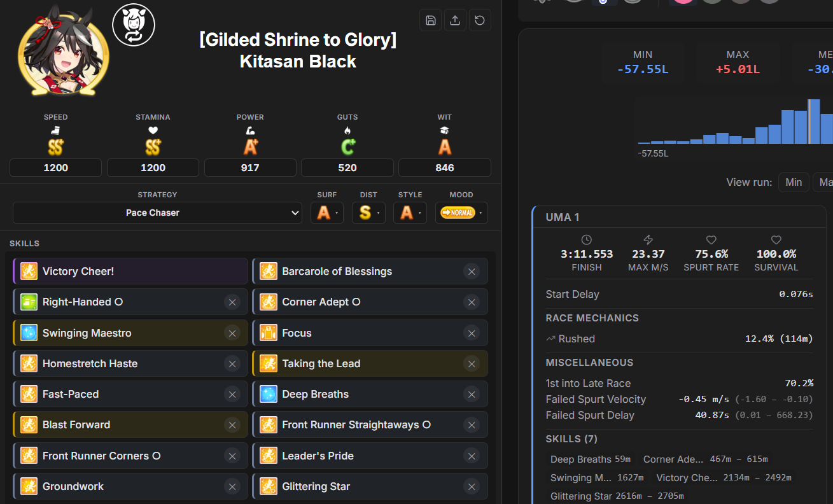
Task: Click the 75.6% spurt rate value
Action: (711, 254)
